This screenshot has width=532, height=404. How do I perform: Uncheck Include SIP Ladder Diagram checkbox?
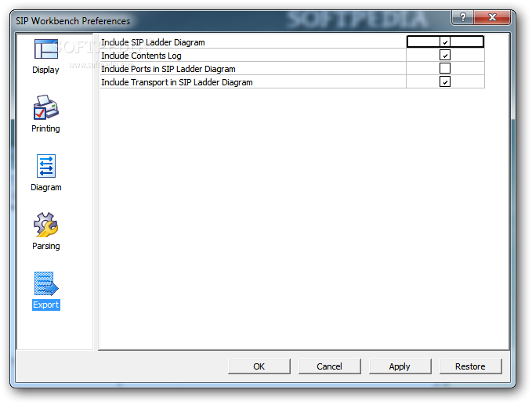coord(445,41)
